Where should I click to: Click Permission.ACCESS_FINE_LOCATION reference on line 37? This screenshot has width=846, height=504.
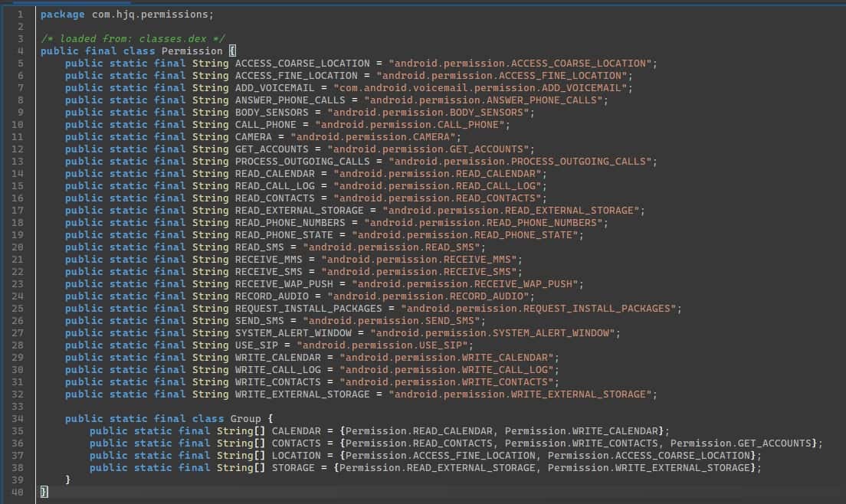point(441,456)
